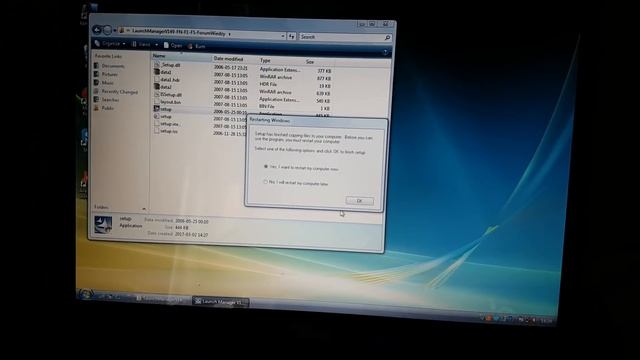
Task: Select the ISSetup.dll file
Action: click(x=168, y=94)
